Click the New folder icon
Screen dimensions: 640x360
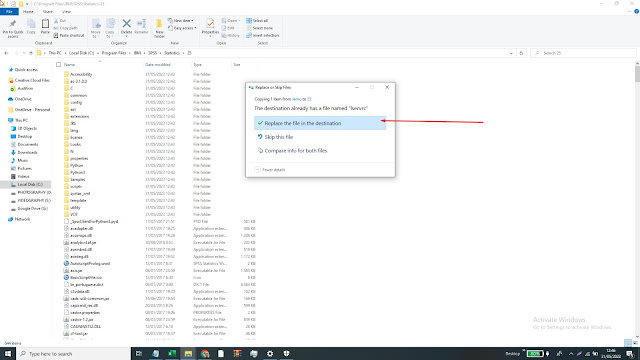point(159,28)
